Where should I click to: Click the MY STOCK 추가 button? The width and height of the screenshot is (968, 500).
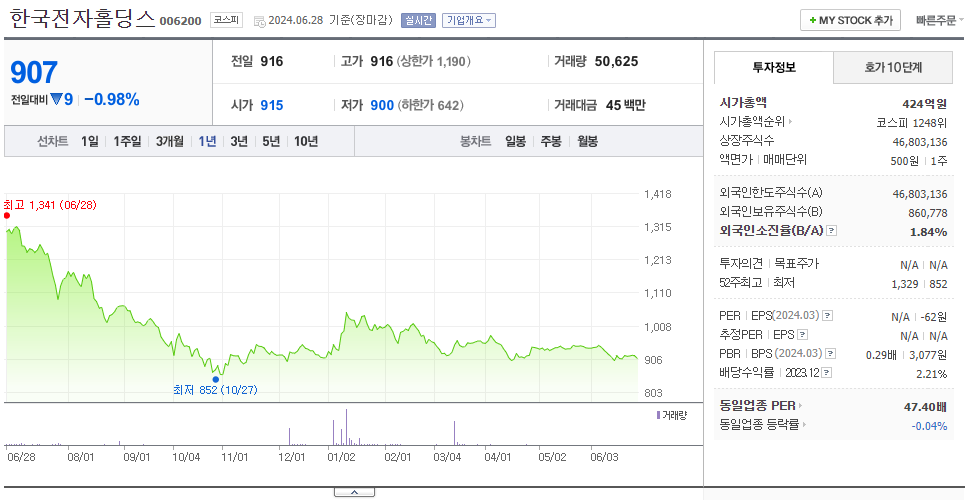850,20
